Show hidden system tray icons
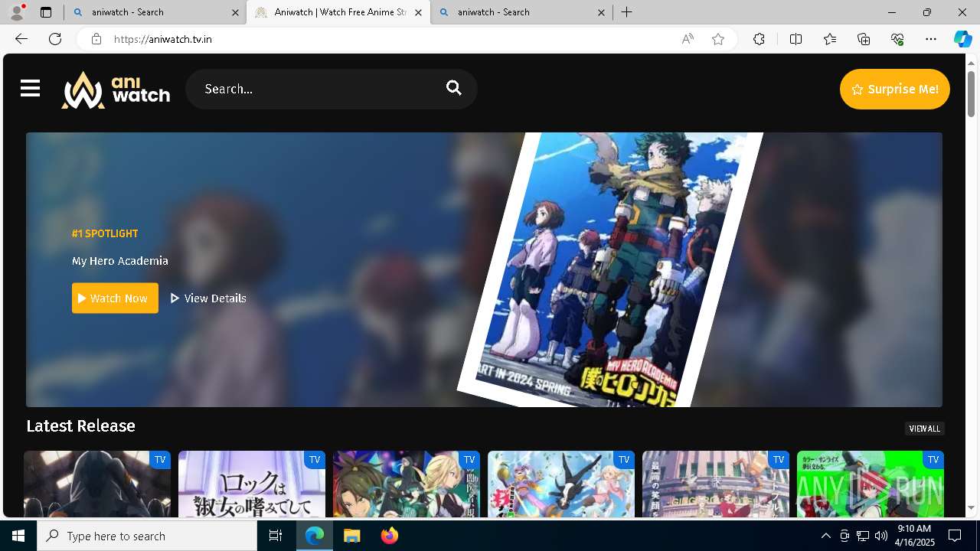Screen dimensions: 980x551 (825, 536)
